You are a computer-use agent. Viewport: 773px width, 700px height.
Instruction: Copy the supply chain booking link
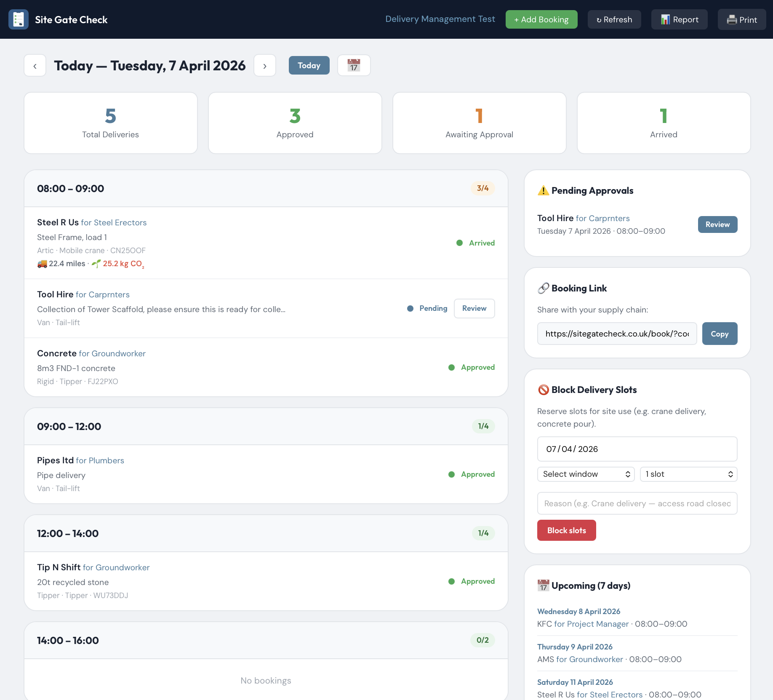point(720,334)
